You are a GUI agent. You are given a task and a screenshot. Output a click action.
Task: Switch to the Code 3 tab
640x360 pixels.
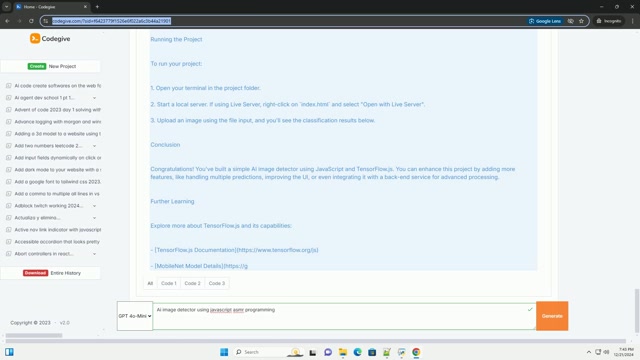[x=217, y=283]
